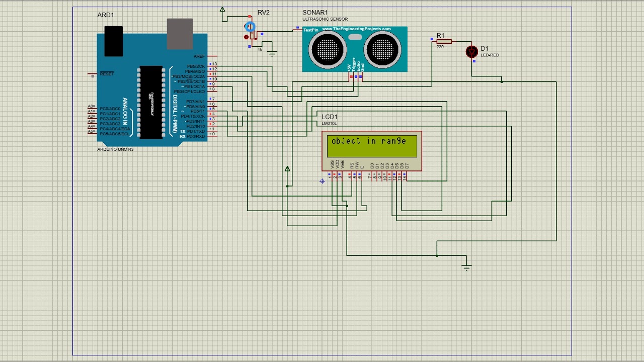Click the PB5/SCK pin label
Screen dimensions: 644x362
[x=196, y=66]
